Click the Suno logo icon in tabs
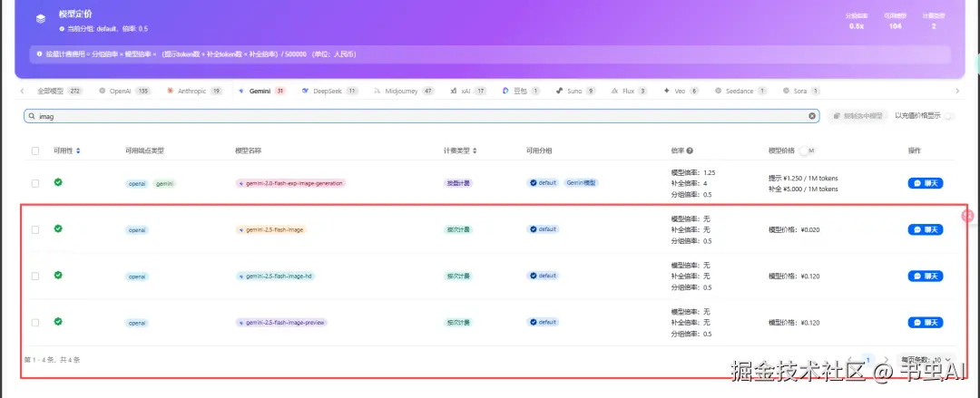 [x=559, y=91]
